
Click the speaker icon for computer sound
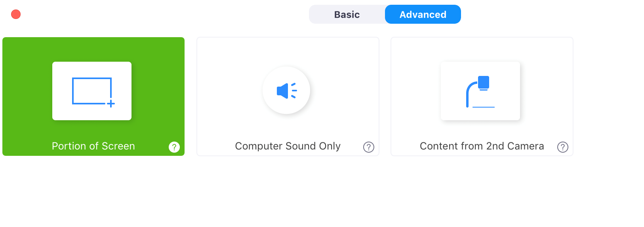[x=287, y=91]
